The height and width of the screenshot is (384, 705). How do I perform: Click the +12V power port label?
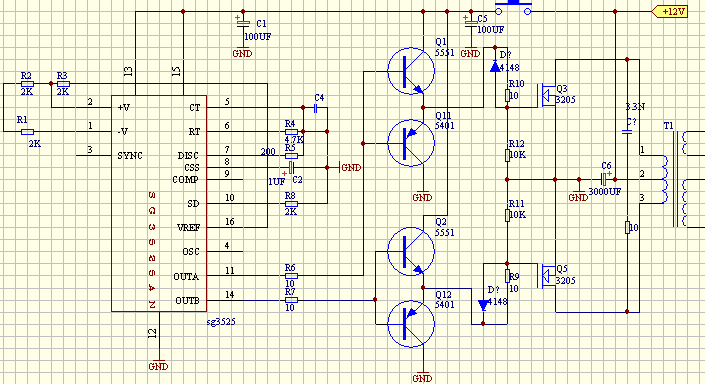click(x=669, y=12)
